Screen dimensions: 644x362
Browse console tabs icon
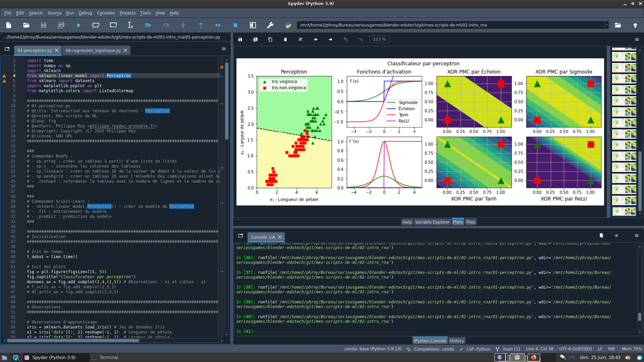click(240, 236)
